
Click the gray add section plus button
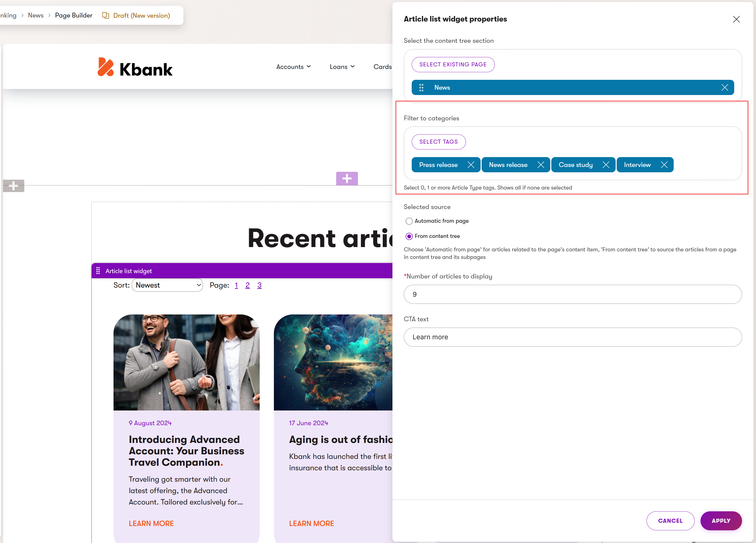coord(14,186)
